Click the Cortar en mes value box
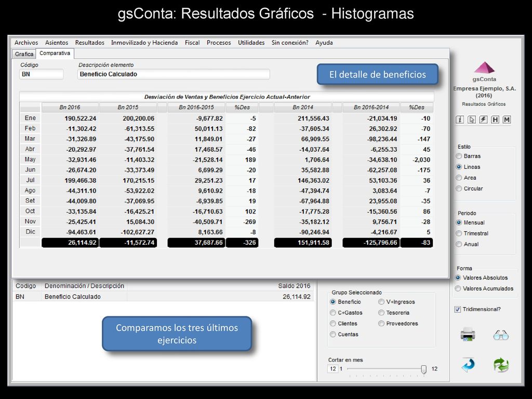This screenshot has height=399, width=532. coord(333,369)
